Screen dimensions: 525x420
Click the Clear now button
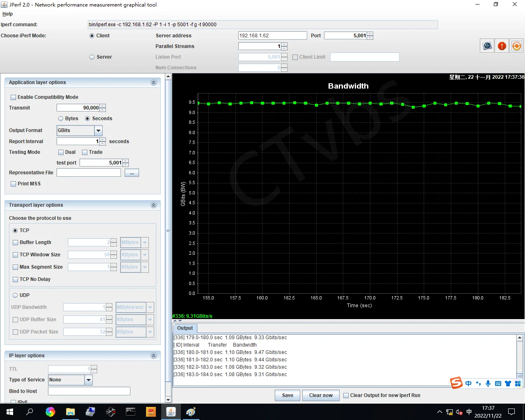pos(321,395)
